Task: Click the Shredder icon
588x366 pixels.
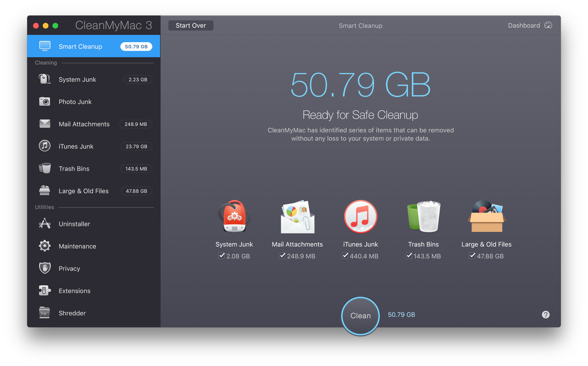Action: coord(45,312)
